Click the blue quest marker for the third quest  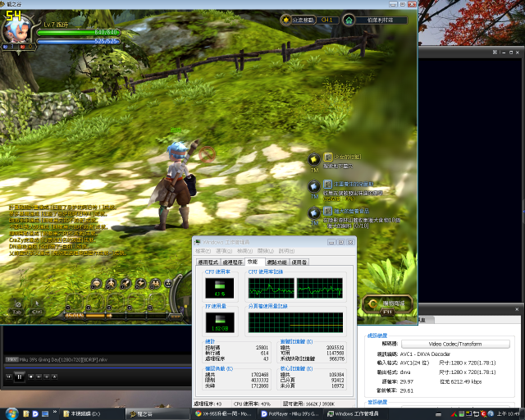[x=314, y=213]
